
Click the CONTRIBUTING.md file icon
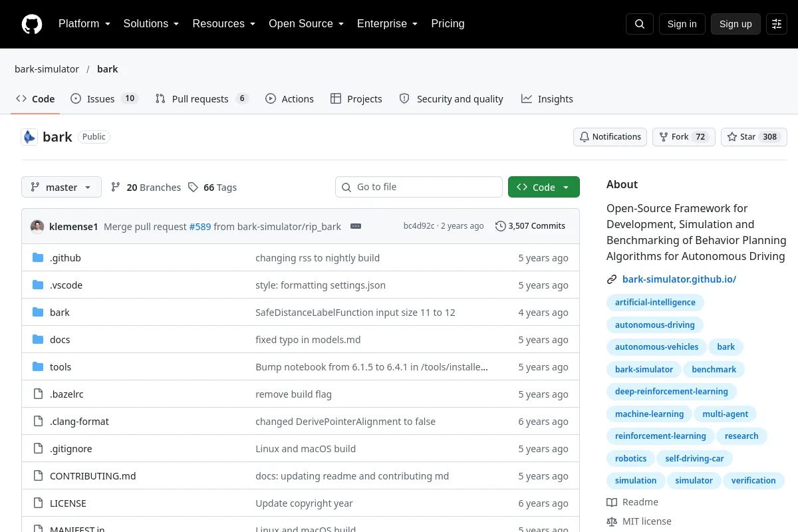[x=38, y=476]
